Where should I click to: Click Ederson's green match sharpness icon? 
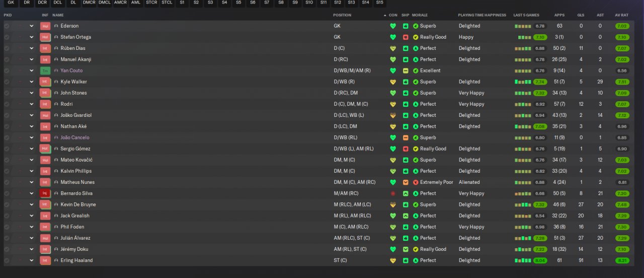point(406,26)
